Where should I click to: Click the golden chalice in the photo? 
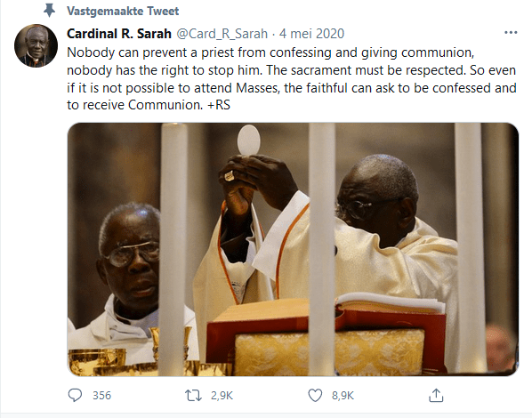[97, 362]
